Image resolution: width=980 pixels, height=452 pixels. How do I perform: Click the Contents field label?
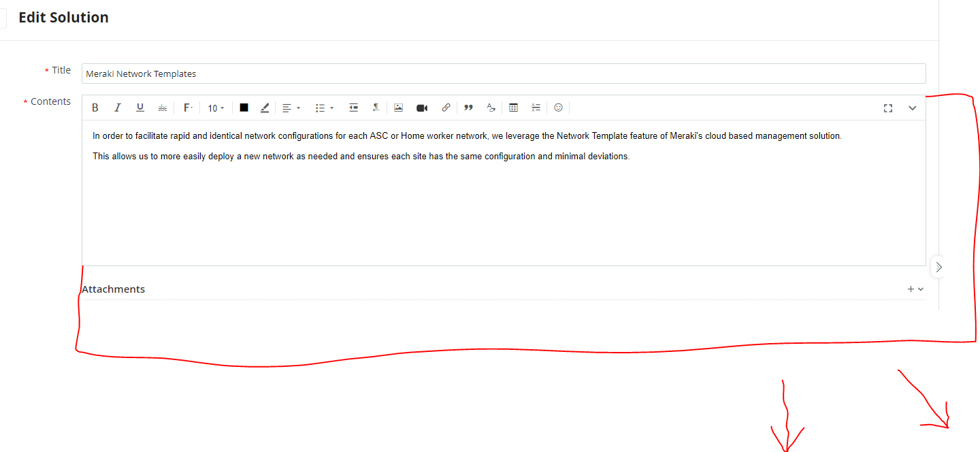click(x=50, y=101)
